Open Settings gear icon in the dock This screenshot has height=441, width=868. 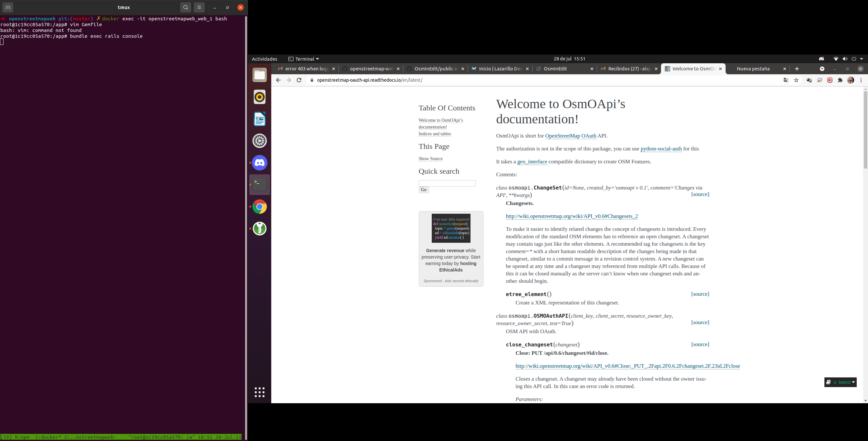[x=259, y=141]
